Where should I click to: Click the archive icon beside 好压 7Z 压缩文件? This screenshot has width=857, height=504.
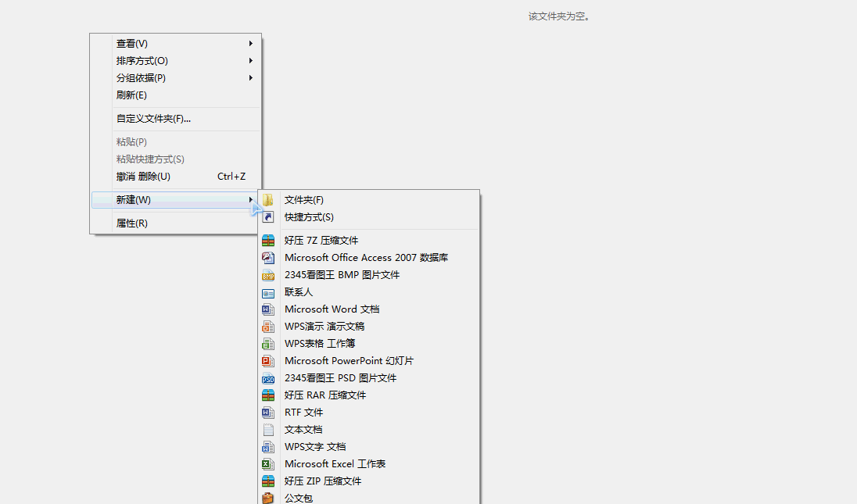(x=267, y=240)
